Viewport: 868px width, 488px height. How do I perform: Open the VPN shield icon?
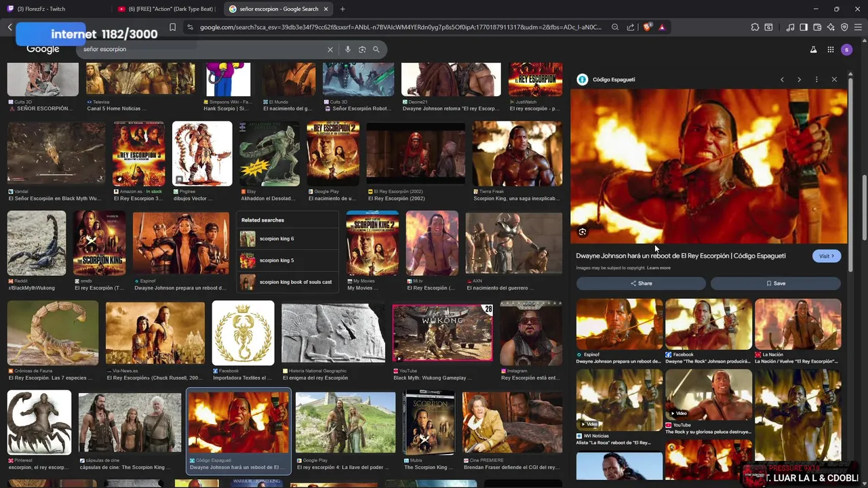pyautogui.click(x=844, y=27)
